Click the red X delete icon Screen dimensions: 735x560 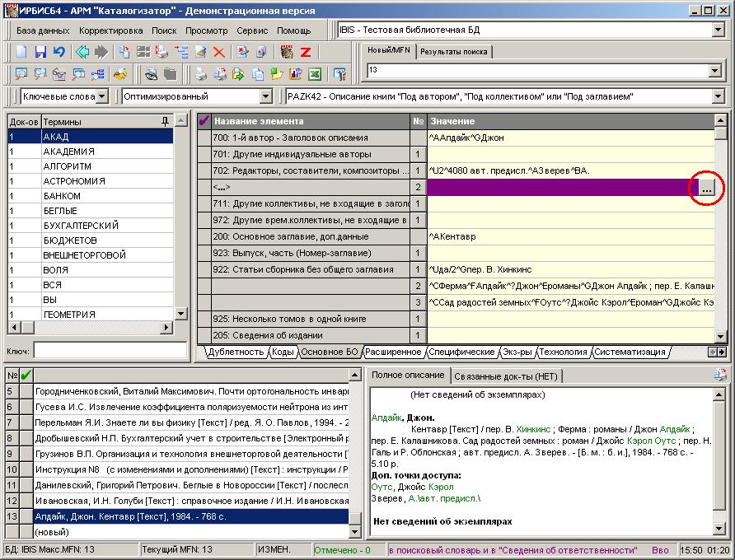point(219,52)
